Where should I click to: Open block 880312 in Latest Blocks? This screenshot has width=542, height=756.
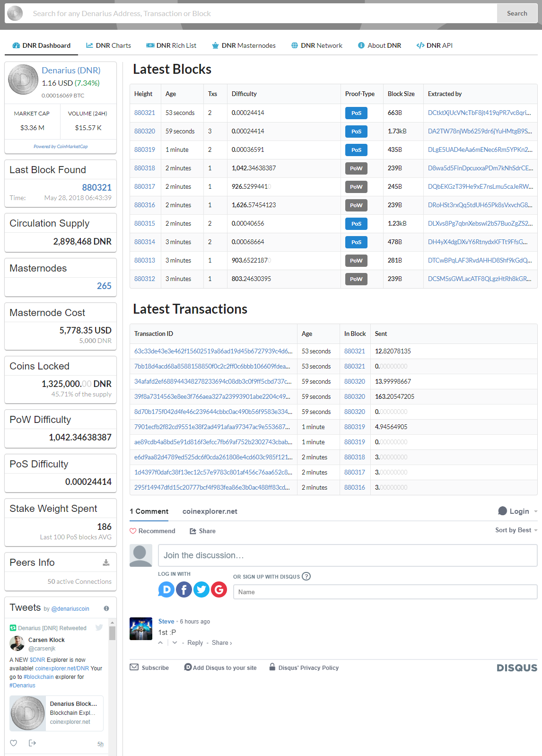point(145,279)
